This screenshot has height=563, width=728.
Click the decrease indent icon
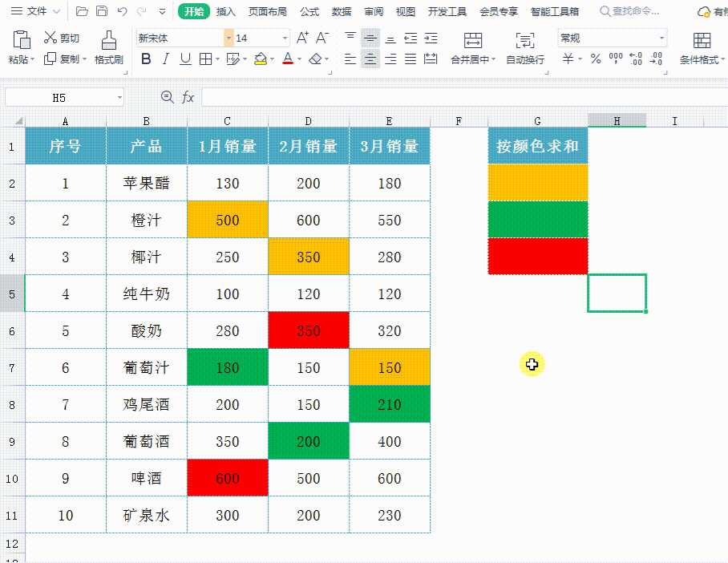click(411, 38)
